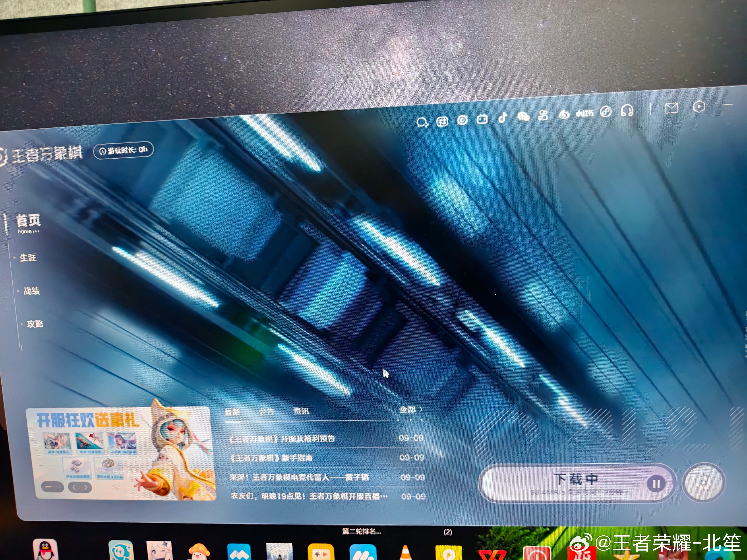Viewport: 747px width, 560px height.
Task: Open the 小红书 channel link
Action: click(584, 113)
